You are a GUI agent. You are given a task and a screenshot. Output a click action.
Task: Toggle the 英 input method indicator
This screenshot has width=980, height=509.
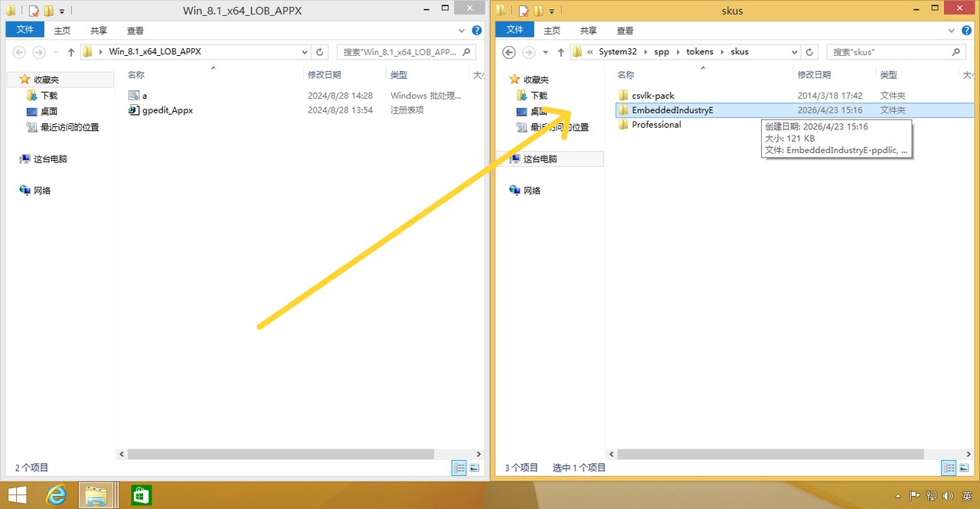click(x=968, y=496)
